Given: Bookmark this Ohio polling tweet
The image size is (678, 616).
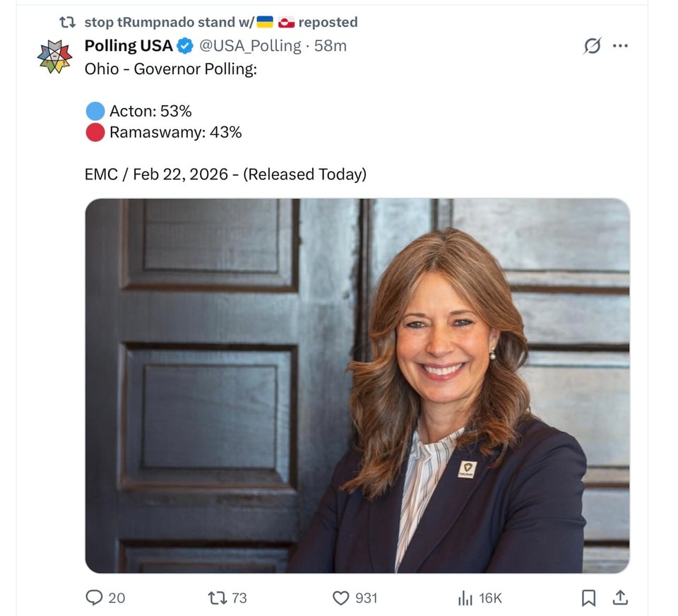Looking at the screenshot, I should coord(588,598).
